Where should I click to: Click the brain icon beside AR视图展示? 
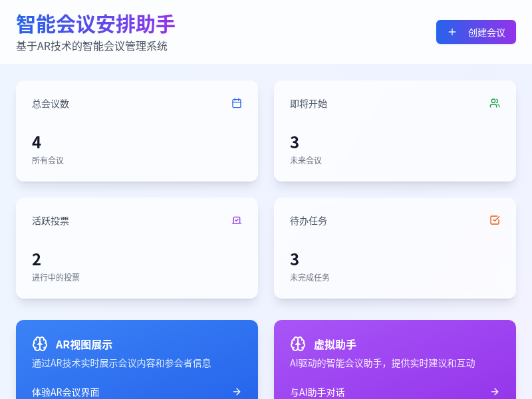click(40, 344)
